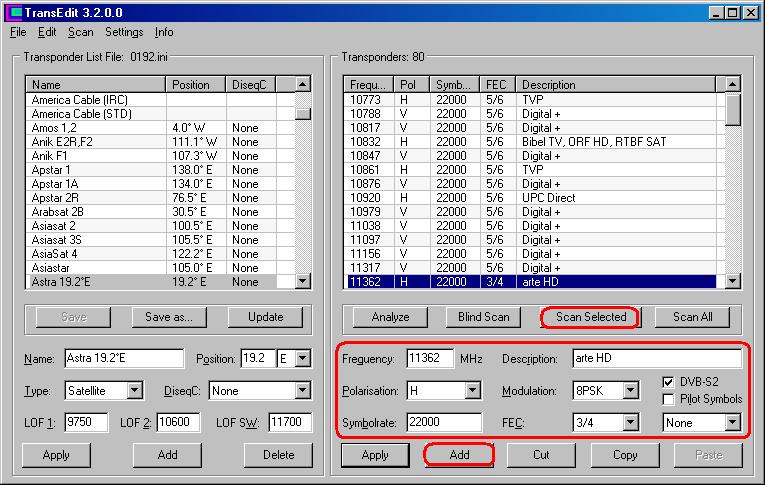Apply the transponder settings in the right panel

pyautogui.click(x=375, y=455)
